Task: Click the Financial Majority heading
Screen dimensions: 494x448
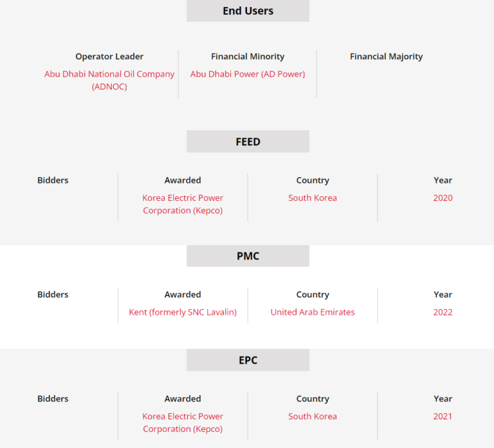Action: click(x=386, y=57)
